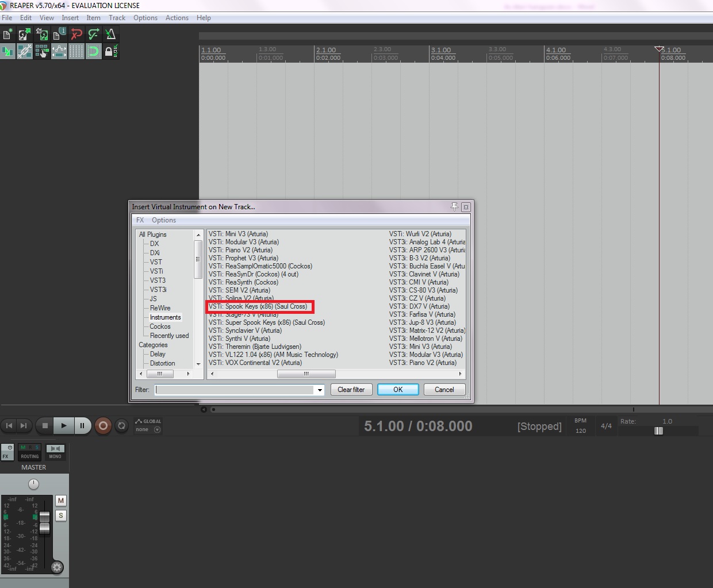Image resolution: width=713 pixels, height=588 pixels.
Task: Click the Save Project disk icon
Action: (41, 34)
